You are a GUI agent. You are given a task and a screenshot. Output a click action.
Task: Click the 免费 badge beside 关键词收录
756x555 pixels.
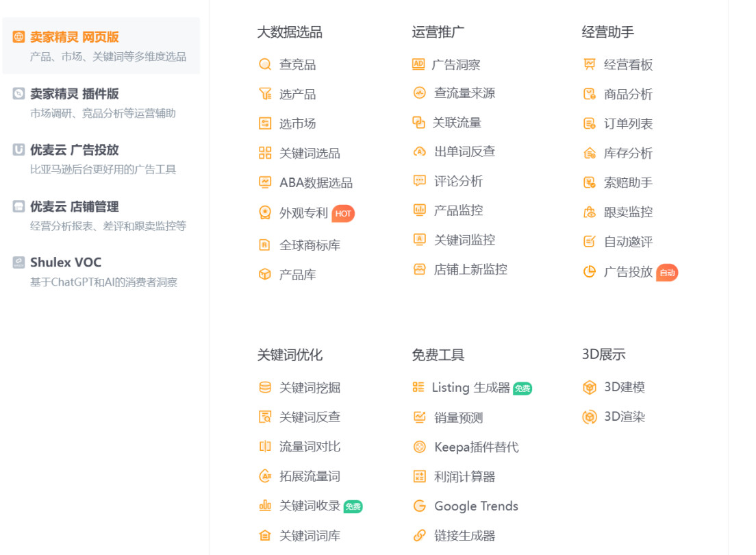tap(353, 506)
